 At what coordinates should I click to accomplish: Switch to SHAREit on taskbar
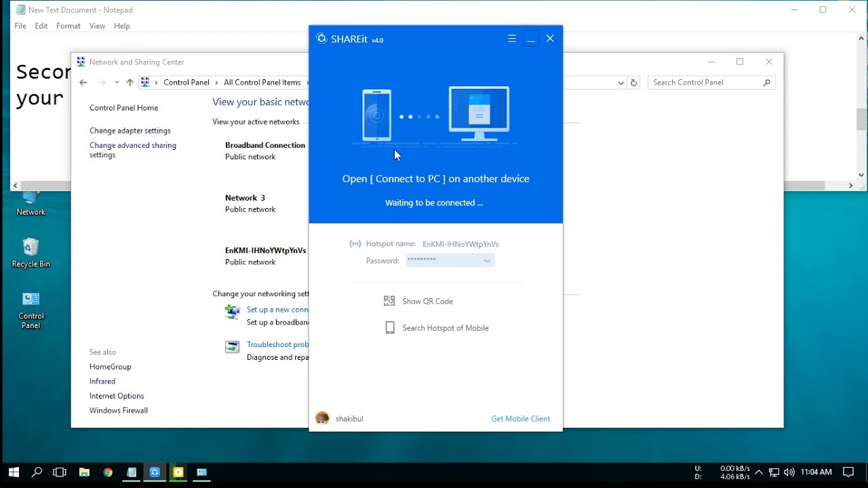155,472
